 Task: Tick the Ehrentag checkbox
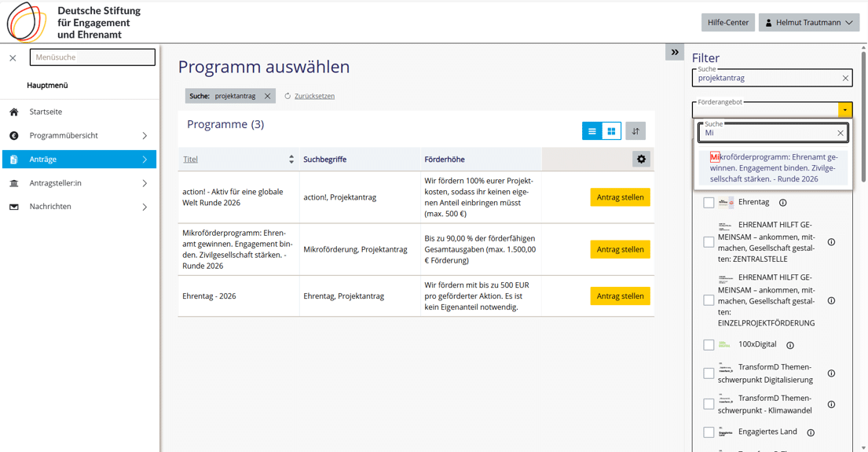(709, 203)
